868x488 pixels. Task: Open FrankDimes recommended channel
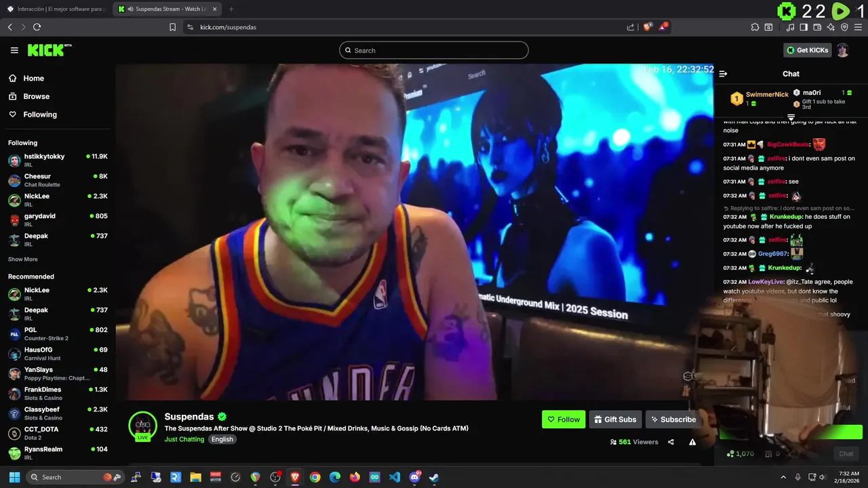pyautogui.click(x=58, y=393)
